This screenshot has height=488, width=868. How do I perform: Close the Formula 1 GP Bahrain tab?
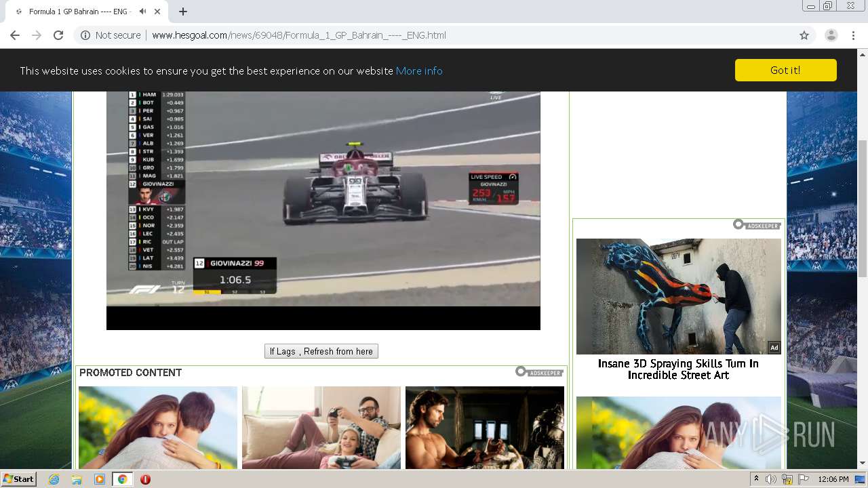[x=158, y=12]
